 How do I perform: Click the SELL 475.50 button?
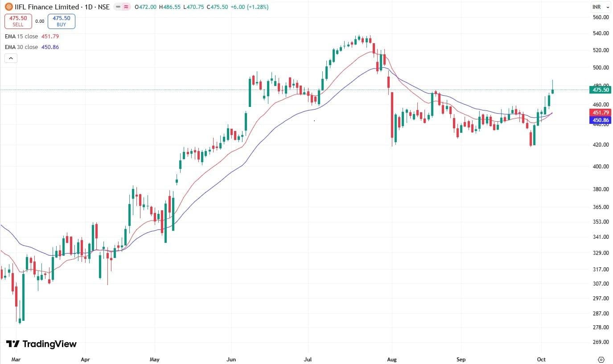click(x=18, y=21)
